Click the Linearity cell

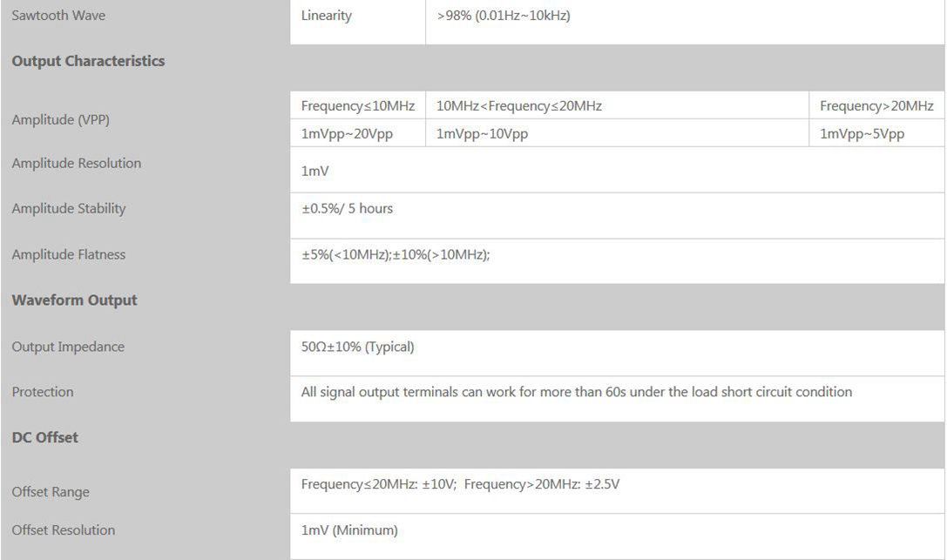pyautogui.click(x=327, y=16)
